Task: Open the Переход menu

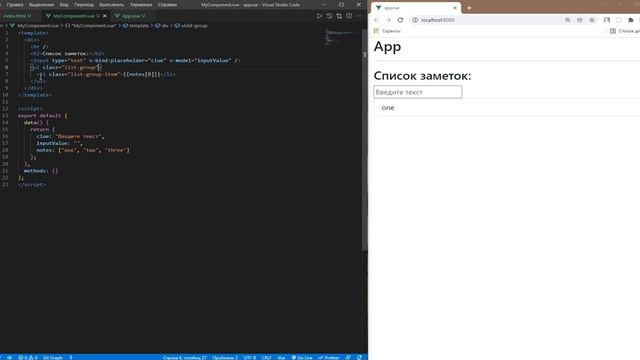Action: tap(84, 4)
